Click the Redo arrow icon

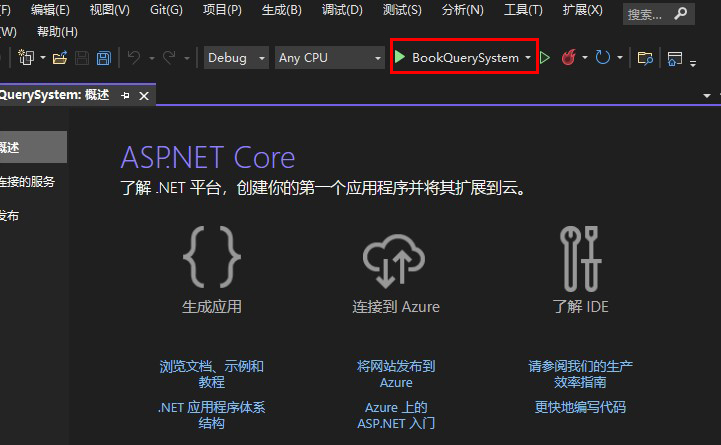[x=169, y=58]
